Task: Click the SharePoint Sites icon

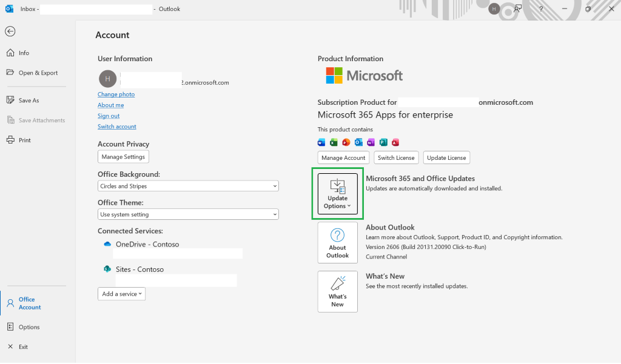Action: pos(107,269)
